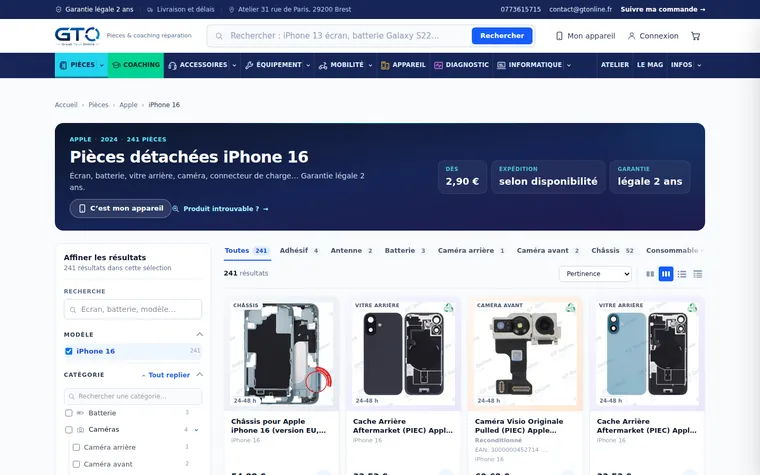The image size is (760, 475).
Task: Click the Appareil devices icon
Action: coord(385,65)
